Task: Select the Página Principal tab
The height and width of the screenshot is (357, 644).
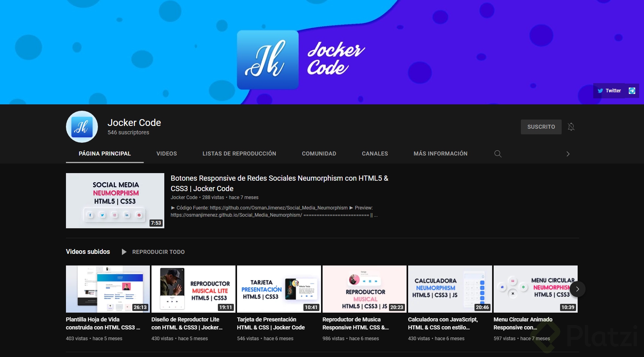Action: (105, 154)
